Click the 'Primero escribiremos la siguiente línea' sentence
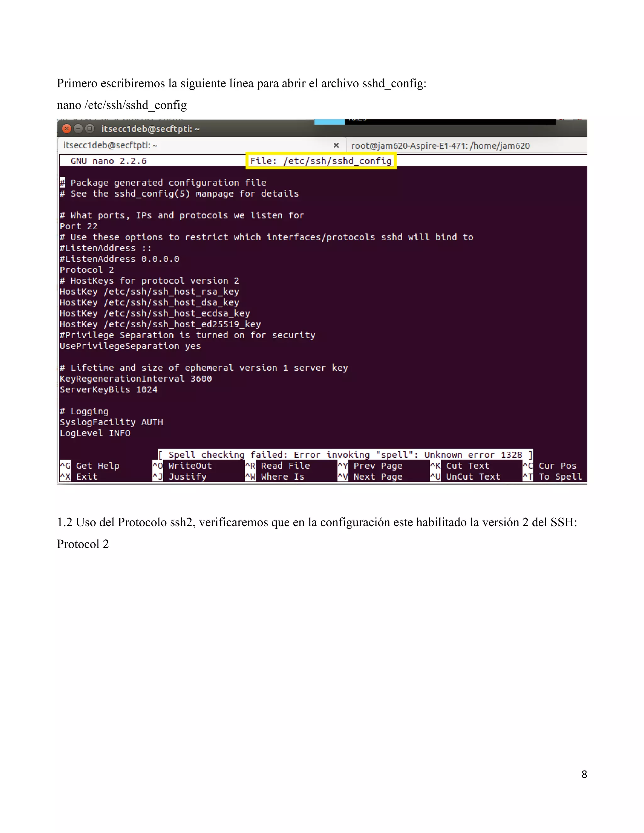This screenshot has width=644, height=833. pyautogui.click(x=241, y=83)
